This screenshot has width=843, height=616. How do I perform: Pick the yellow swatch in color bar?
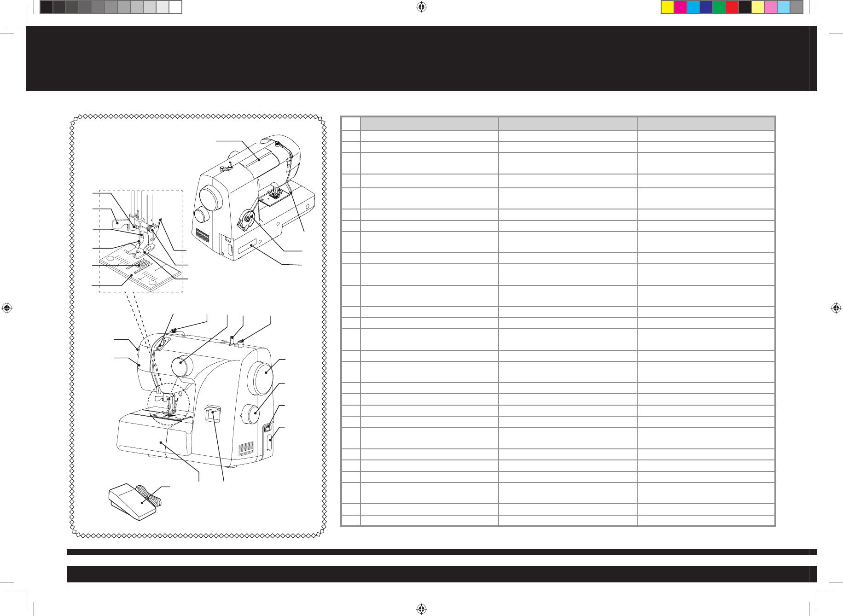tap(668, 7)
